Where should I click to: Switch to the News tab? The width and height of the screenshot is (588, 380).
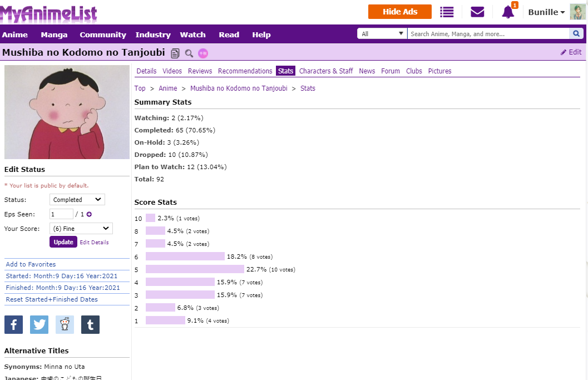click(x=367, y=71)
